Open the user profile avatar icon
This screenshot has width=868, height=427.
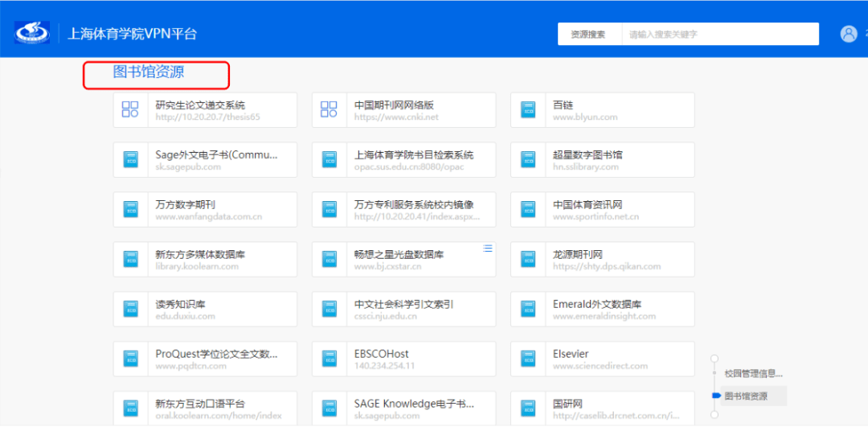coord(849,34)
